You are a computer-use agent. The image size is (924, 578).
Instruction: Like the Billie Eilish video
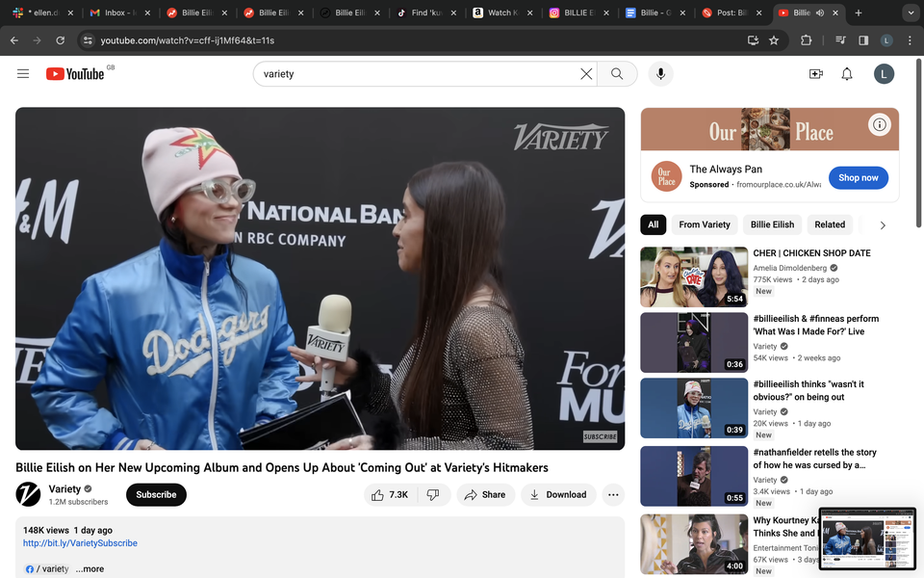pos(390,495)
